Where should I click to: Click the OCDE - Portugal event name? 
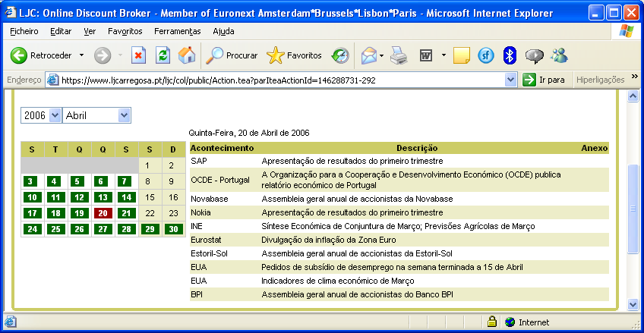tap(220, 180)
